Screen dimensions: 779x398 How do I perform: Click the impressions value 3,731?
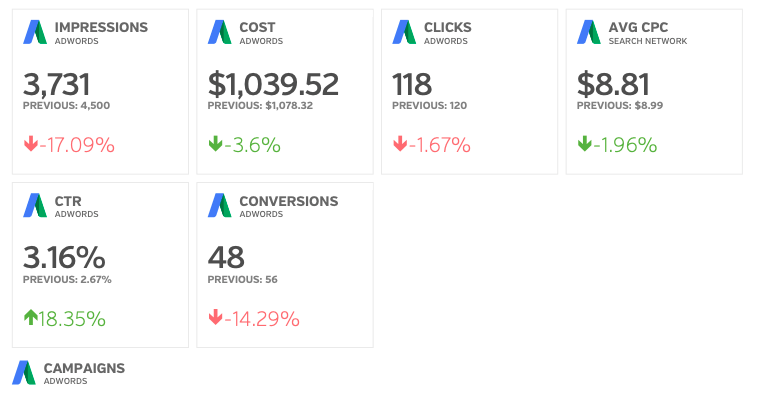[x=57, y=84]
